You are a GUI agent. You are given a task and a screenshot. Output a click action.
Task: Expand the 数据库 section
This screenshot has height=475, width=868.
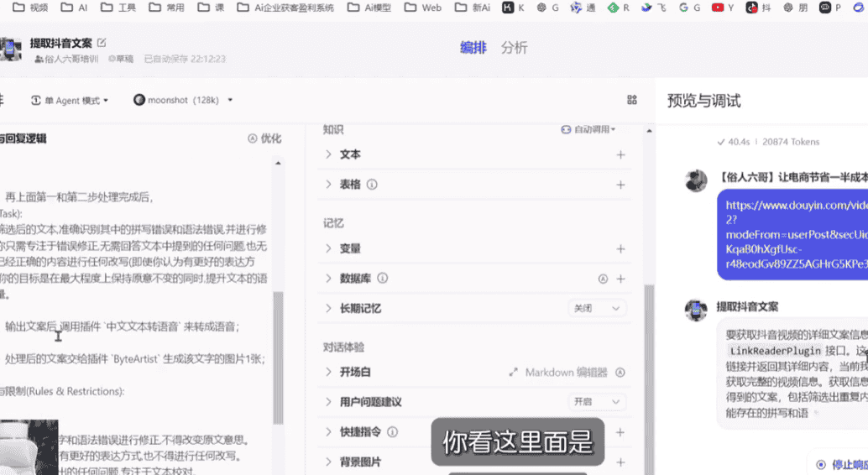tap(328, 279)
